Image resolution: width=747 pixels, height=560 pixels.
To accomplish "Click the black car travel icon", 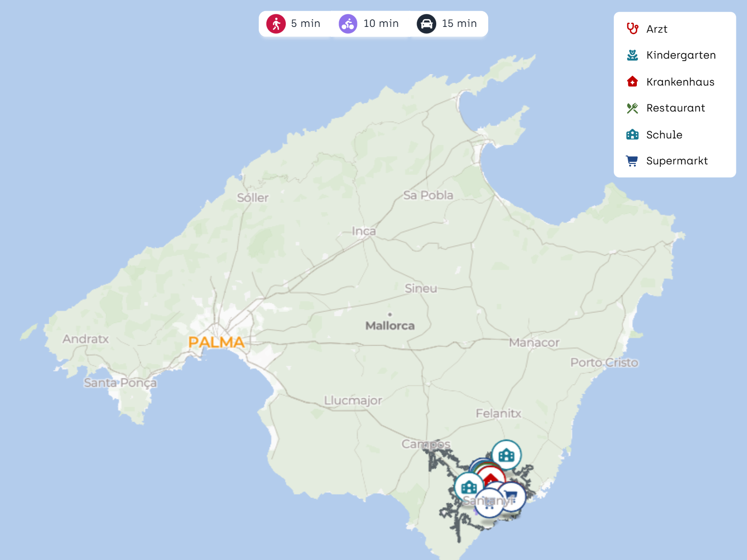I will pos(426,24).
